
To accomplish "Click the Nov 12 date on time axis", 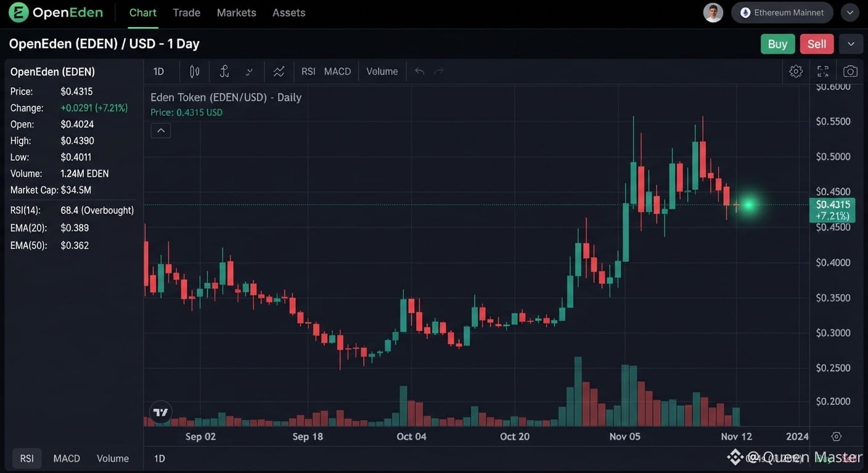I will pyautogui.click(x=737, y=437).
